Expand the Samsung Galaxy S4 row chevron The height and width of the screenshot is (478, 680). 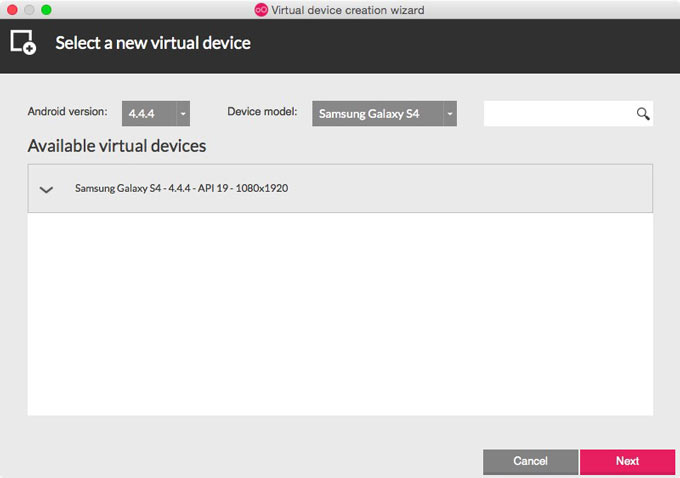coord(46,189)
